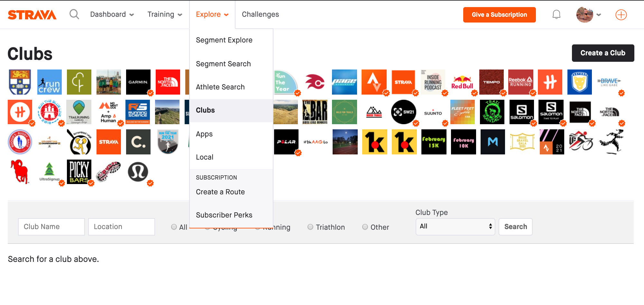Open the Salomon club logo
The height and width of the screenshot is (305, 644).
point(522,112)
